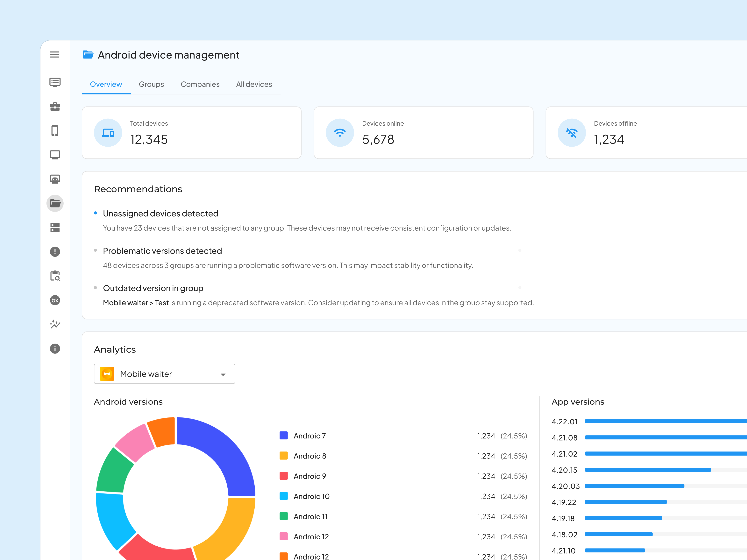The width and height of the screenshot is (747, 560).
Task: Open the clipboard search sidebar icon
Action: click(x=55, y=276)
